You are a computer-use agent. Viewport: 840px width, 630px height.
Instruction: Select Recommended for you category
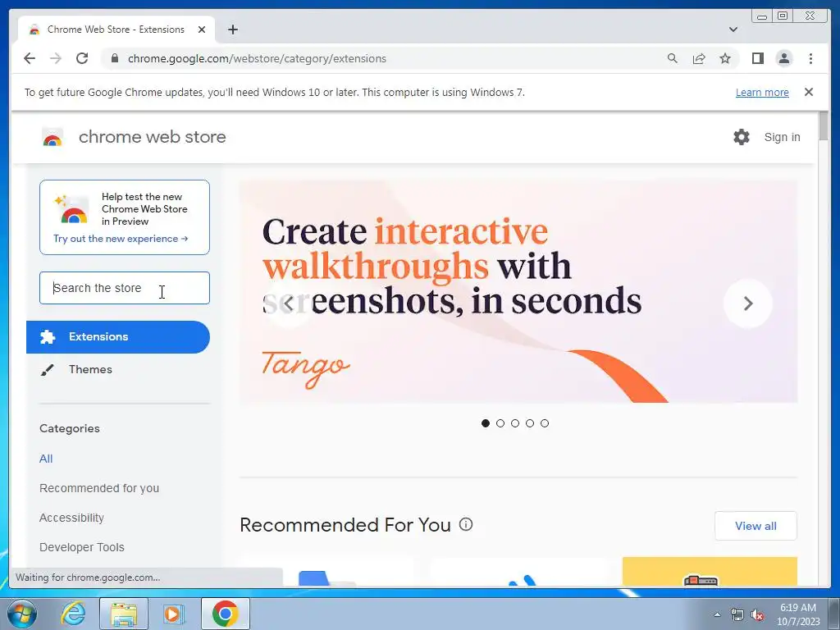pos(99,489)
